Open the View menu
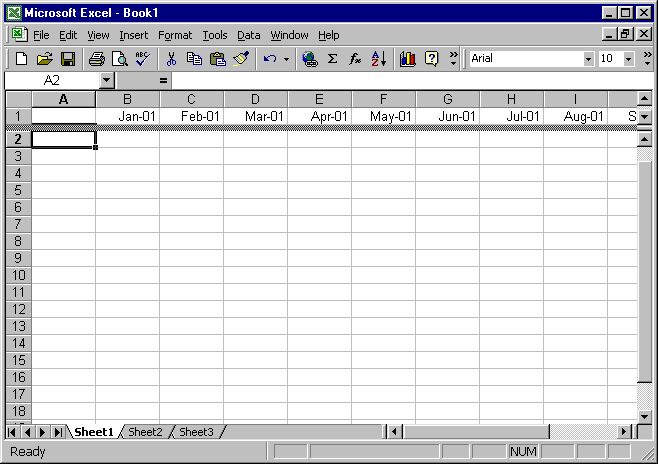This screenshot has width=658, height=464. [x=98, y=35]
